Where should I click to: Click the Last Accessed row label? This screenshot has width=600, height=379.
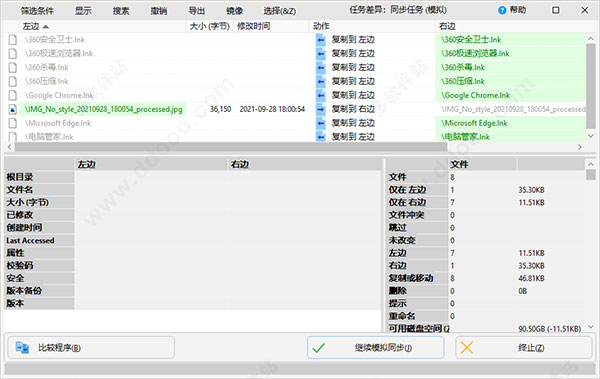click(x=30, y=240)
